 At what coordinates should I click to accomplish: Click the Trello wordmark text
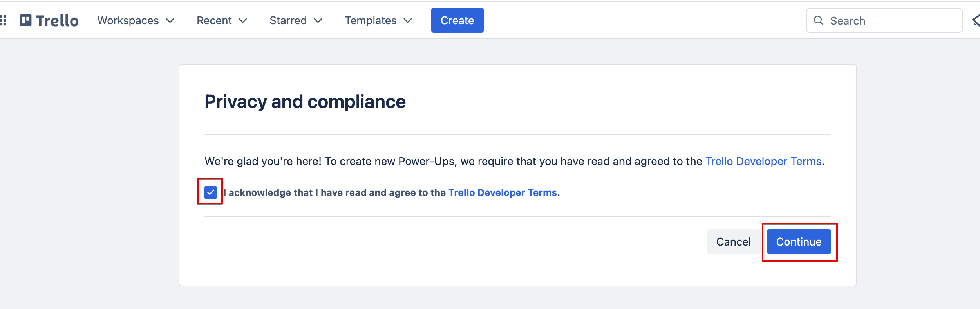[x=57, y=21]
